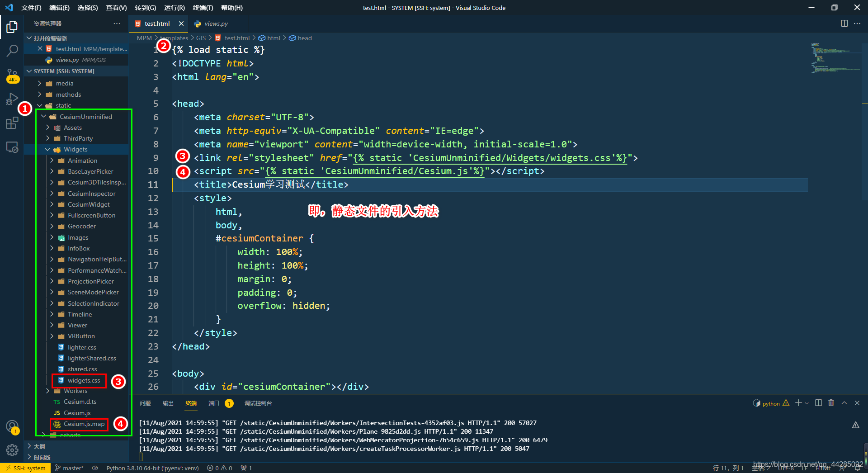
Task: Expand the 大纲 outline section
Action: click(x=77, y=446)
